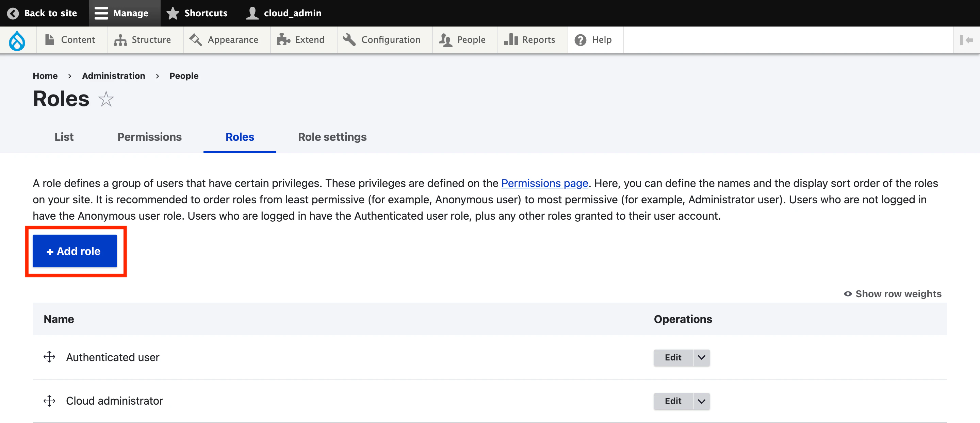Select the Roles tab

coord(240,137)
